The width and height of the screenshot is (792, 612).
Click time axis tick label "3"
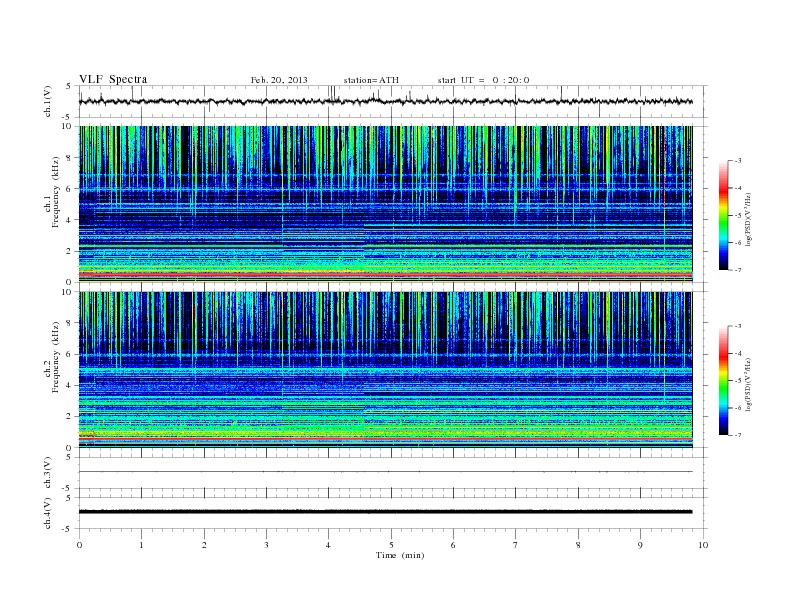[x=266, y=545]
